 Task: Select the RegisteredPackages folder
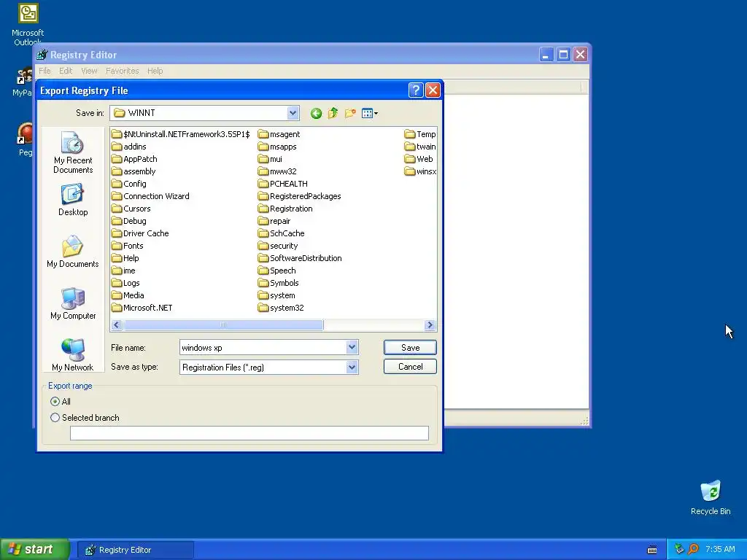(x=299, y=196)
